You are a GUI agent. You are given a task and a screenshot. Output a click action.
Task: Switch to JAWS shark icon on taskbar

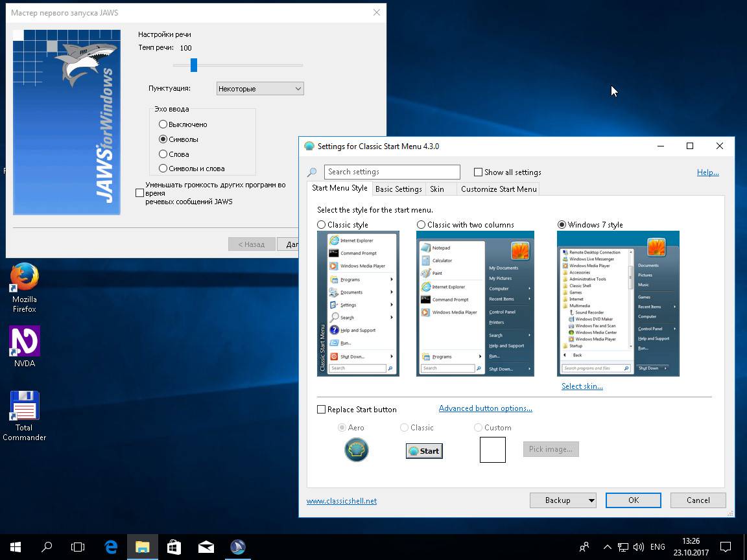coord(238,546)
